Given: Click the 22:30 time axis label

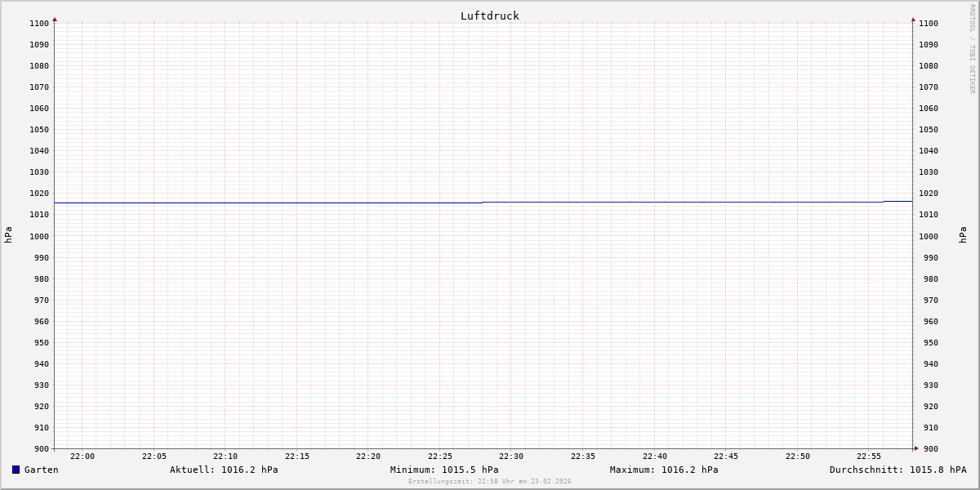Looking at the screenshot, I should click(511, 457).
